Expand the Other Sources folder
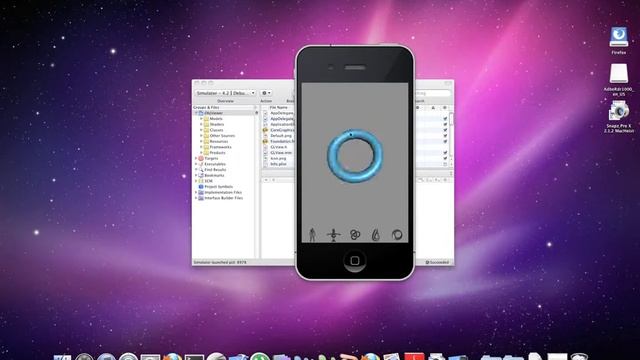This screenshot has height=360, width=640. point(201,136)
